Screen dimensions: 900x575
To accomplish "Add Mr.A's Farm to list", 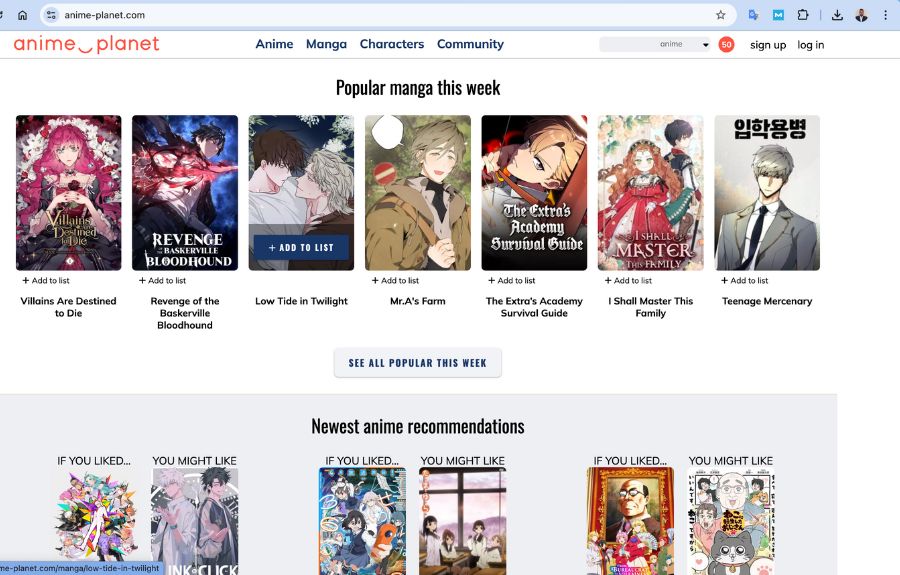I will (395, 281).
